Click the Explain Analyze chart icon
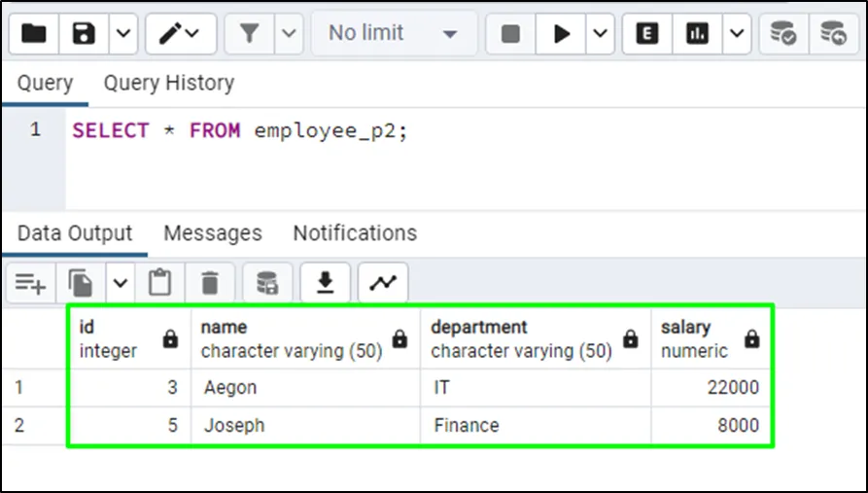868x493 pixels. [697, 34]
